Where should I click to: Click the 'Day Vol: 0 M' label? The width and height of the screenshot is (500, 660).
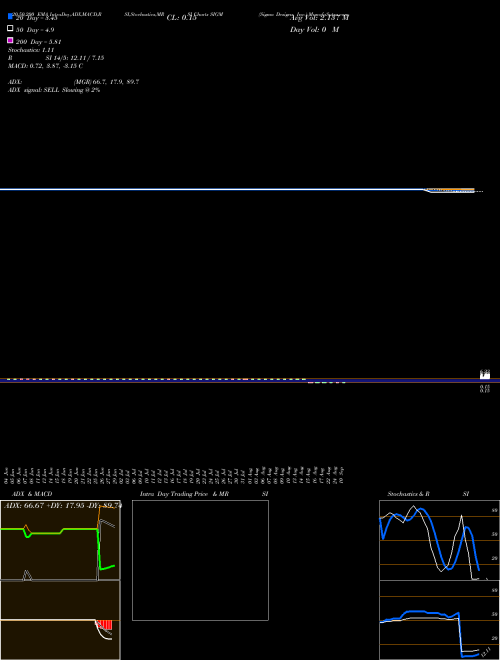pos(314,30)
